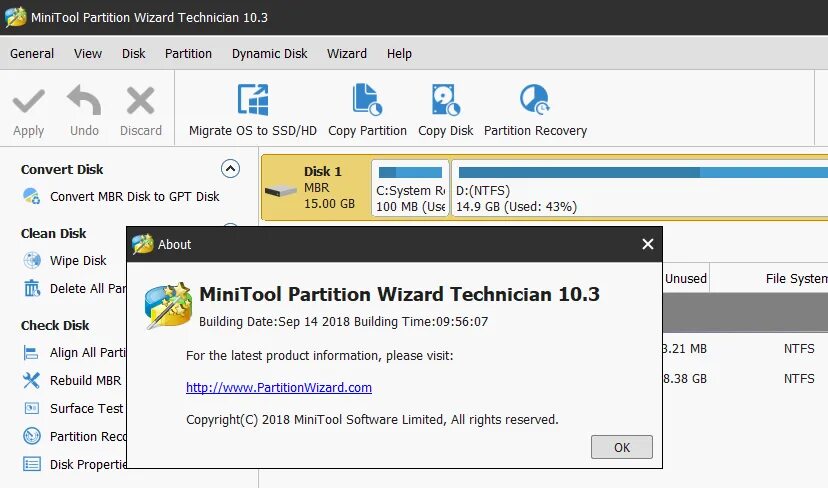Collapse the Convert Disk section
The image size is (828, 488).
point(230,169)
